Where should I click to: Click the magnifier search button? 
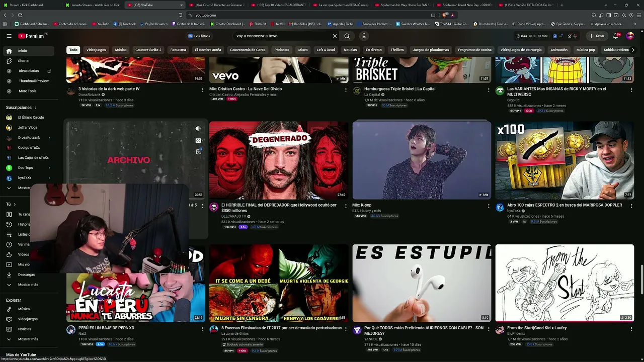[x=347, y=36]
